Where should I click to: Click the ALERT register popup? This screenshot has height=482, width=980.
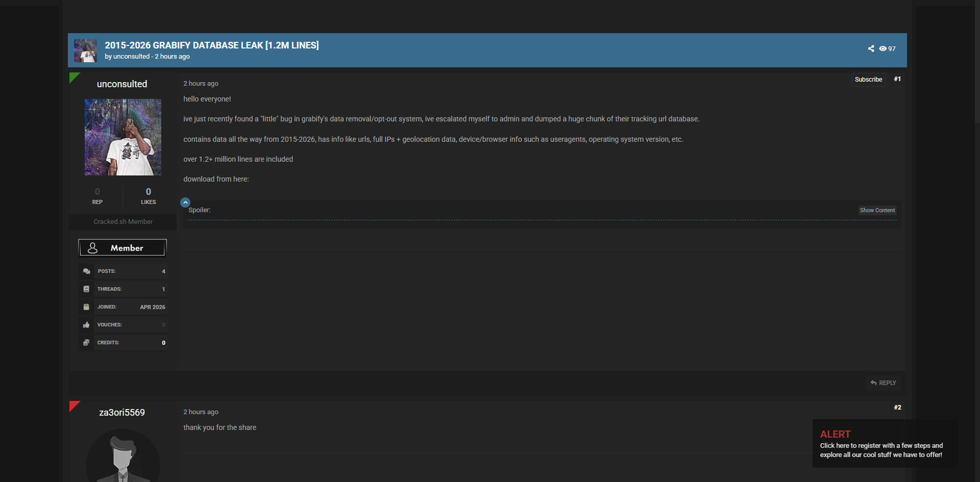(x=885, y=444)
